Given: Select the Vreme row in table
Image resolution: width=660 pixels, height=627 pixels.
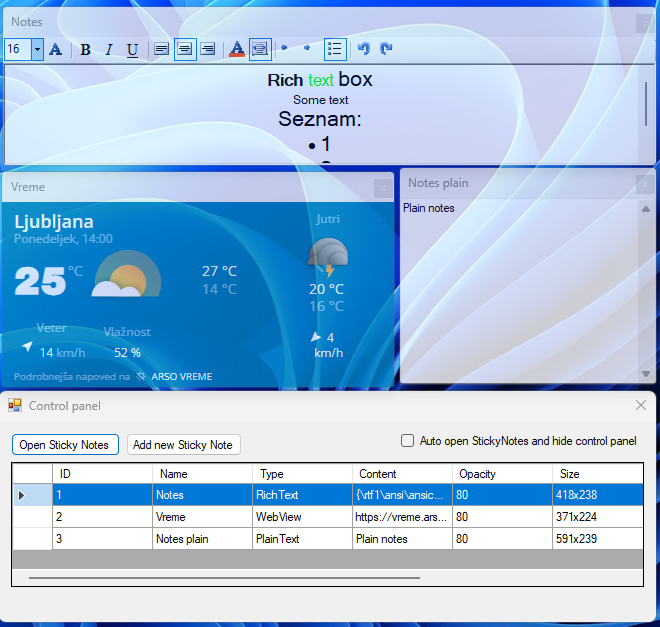Looking at the screenshot, I should click(x=200, y=517).
